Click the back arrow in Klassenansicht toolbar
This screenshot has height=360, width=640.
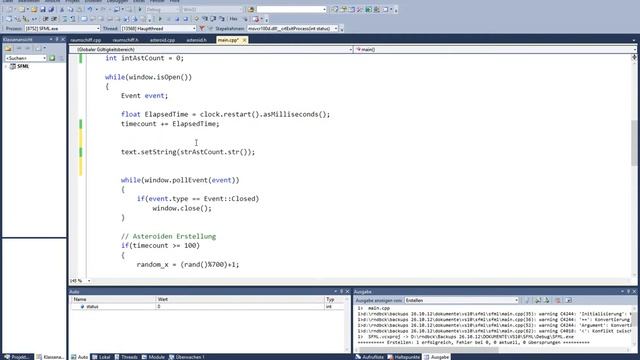(19, 49)
